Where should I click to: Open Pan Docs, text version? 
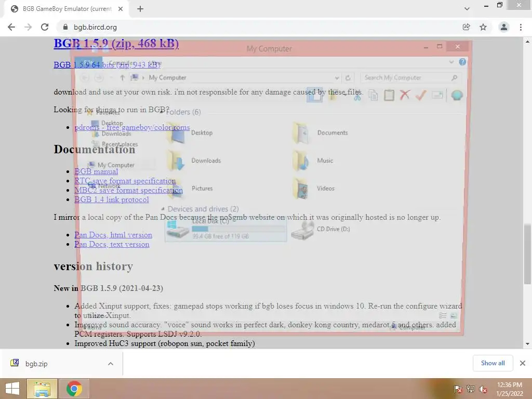coord(112,244)
